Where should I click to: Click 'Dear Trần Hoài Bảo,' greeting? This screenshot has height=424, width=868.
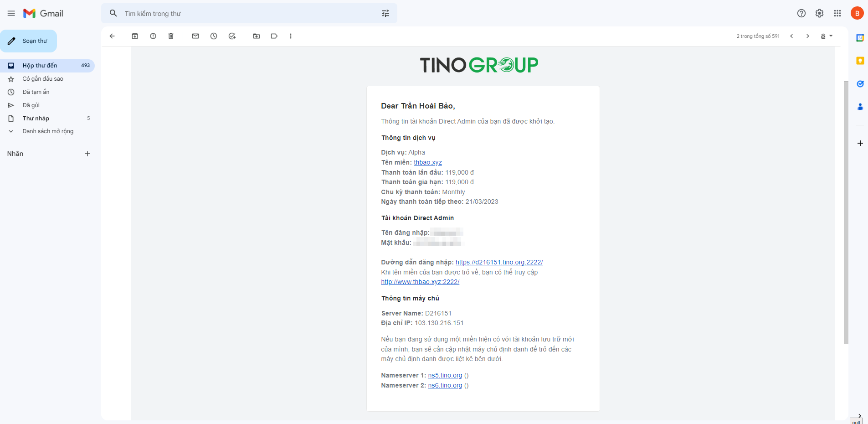click(418, 106)
